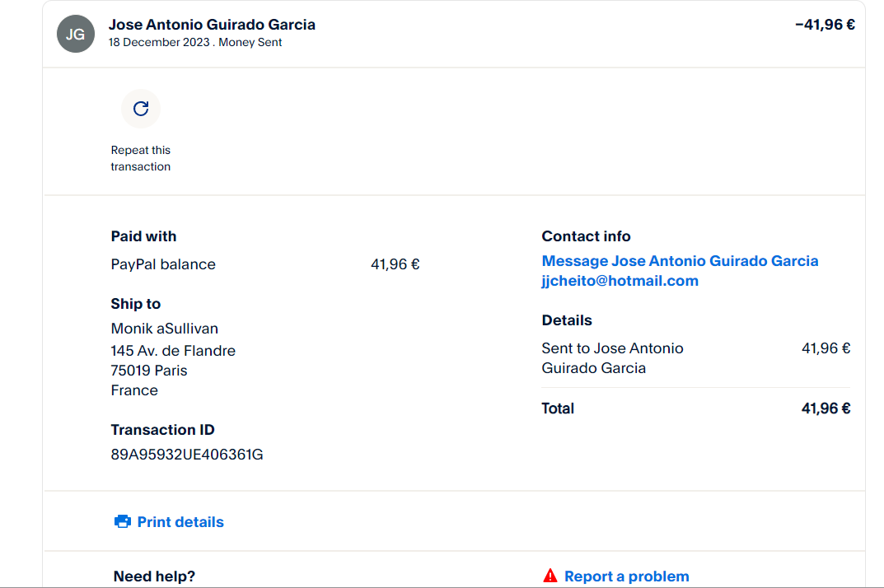The height and width of the screenshot is (588, 884).
Task: Open "Message Jose Antonio Guirado Garcia" link
Action: click(x=680, y=261)
